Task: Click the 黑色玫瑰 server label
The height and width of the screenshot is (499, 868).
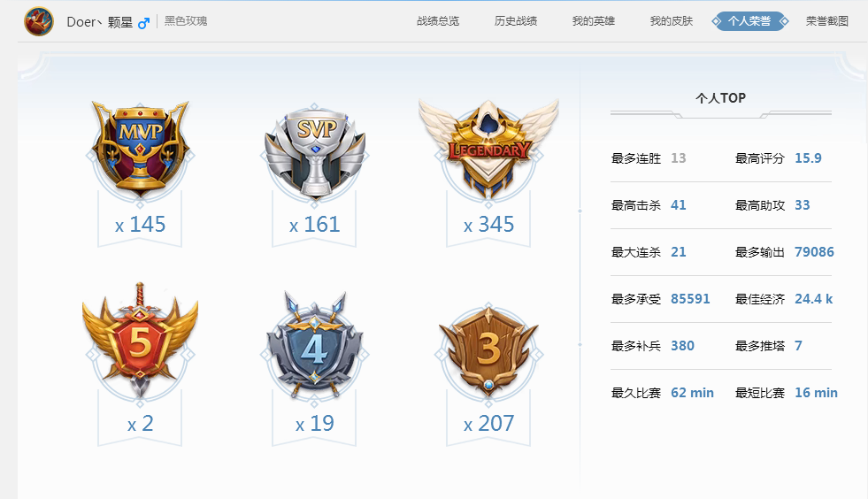Action: 186,21
